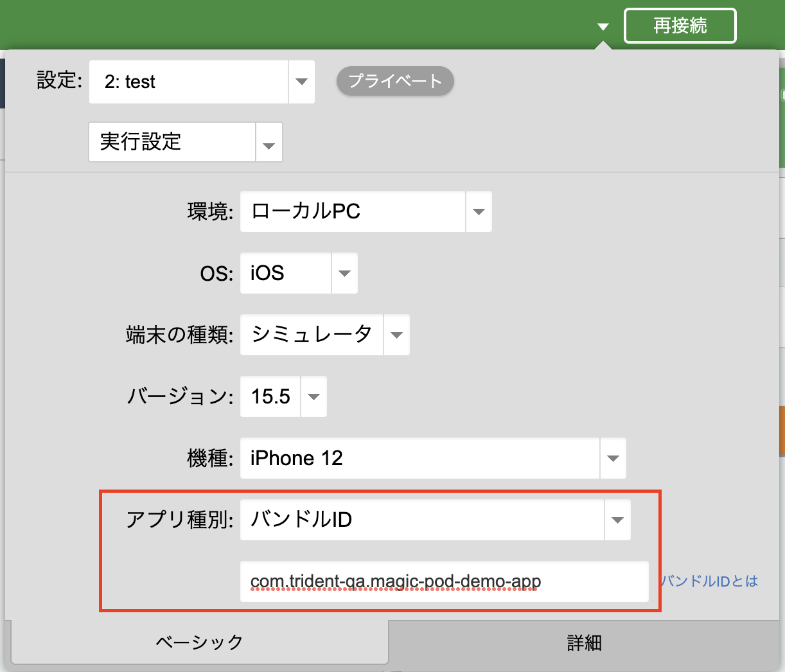
Task: Open the 環境 dropdown showing ローカルPC
Action: coord(366,211)
